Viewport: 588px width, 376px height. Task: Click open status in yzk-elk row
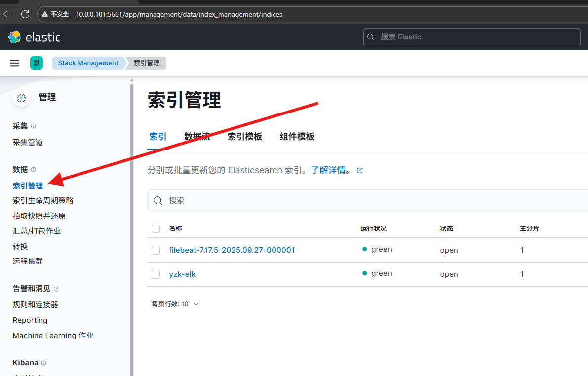point(449,274)
